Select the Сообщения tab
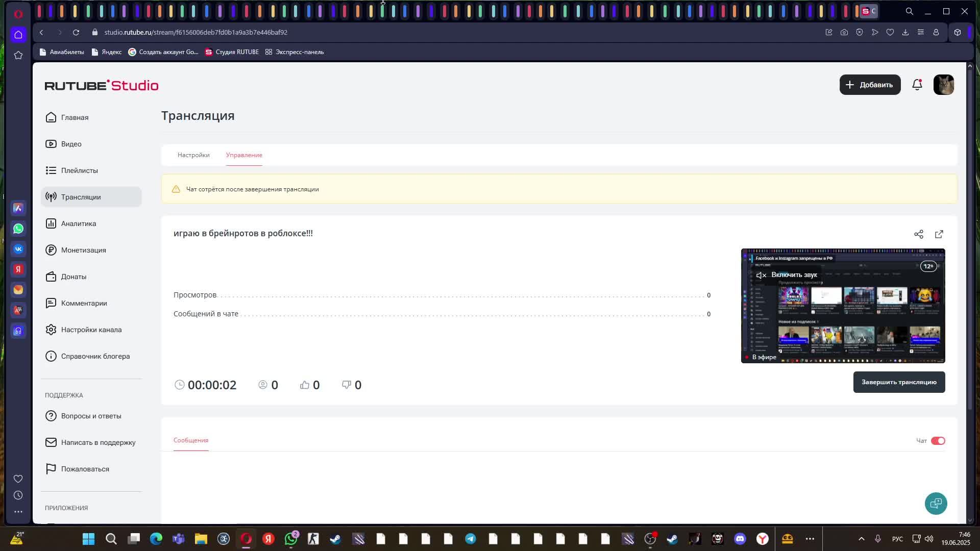The width and height of the screenshot is (980, 551). click(191, 440)
